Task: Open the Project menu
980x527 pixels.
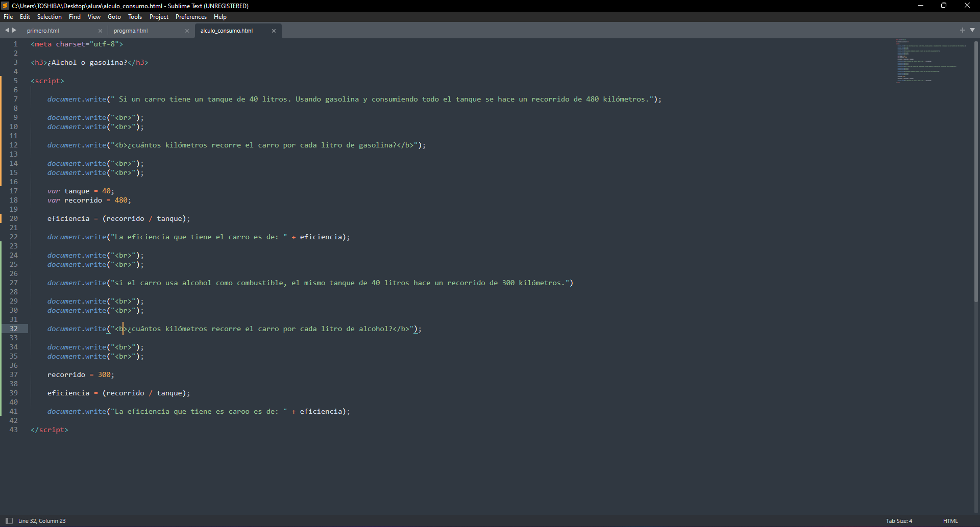Action: tap(159, 17)
